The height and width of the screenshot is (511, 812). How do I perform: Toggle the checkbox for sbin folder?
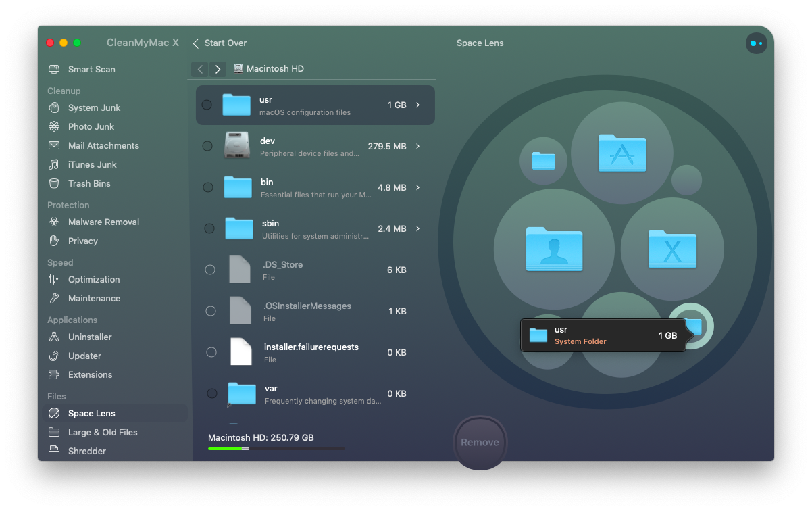(209, 228)
